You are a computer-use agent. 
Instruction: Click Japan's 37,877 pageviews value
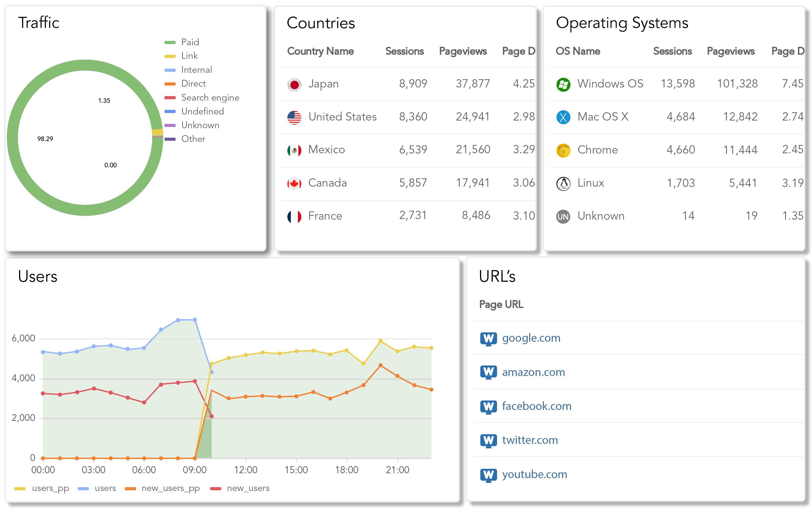click(473, 84)
